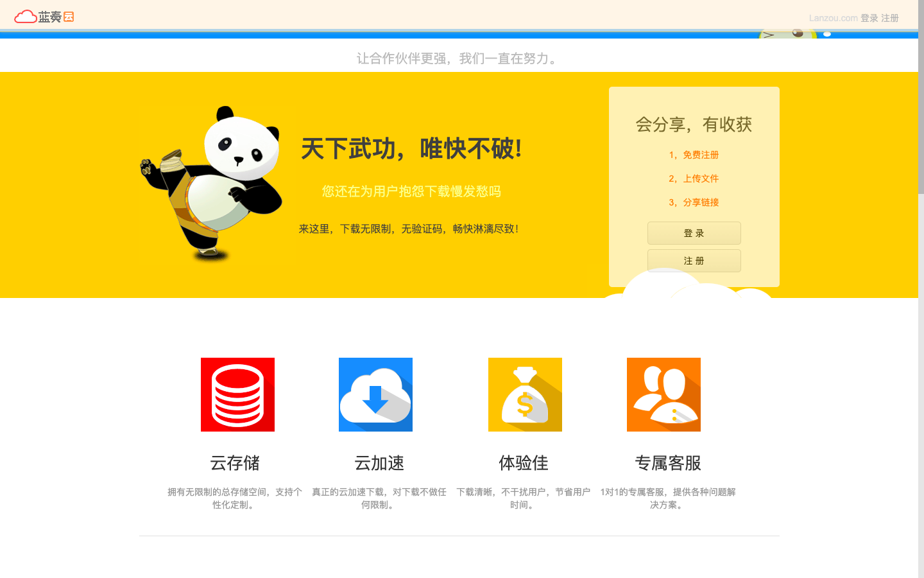Click the 体验佳 money bag icon
Screen dimensions: 924x578
point(525,394)
